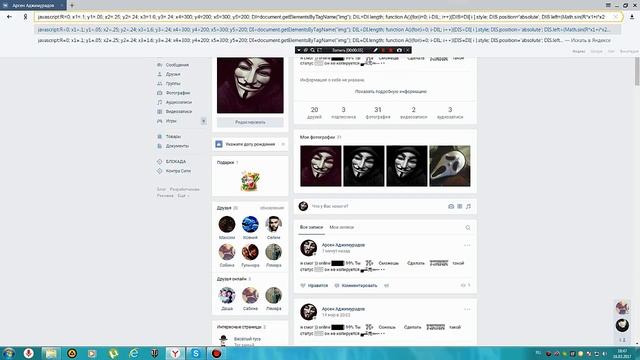Image resolution: width=640 pixels, height=360 pixels.
Task: Click the pencil icon on the recorder toolbar
Action: (376, 50)
